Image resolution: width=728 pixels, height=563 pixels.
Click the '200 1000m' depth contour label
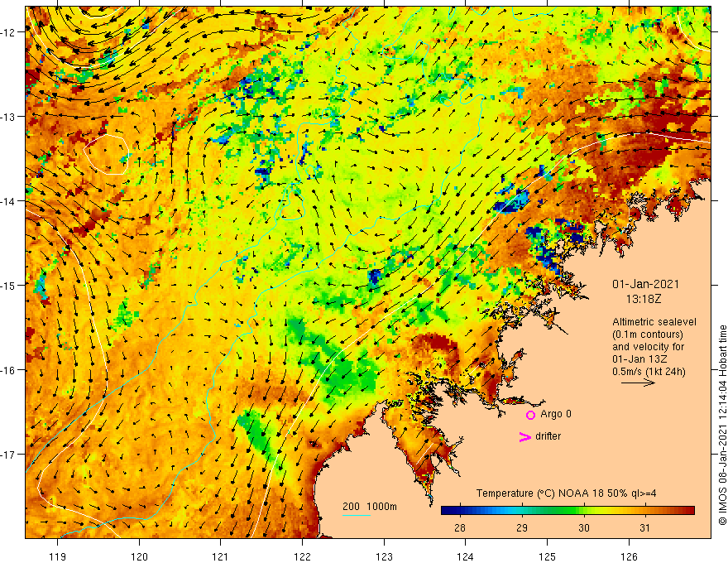point(370,507)
